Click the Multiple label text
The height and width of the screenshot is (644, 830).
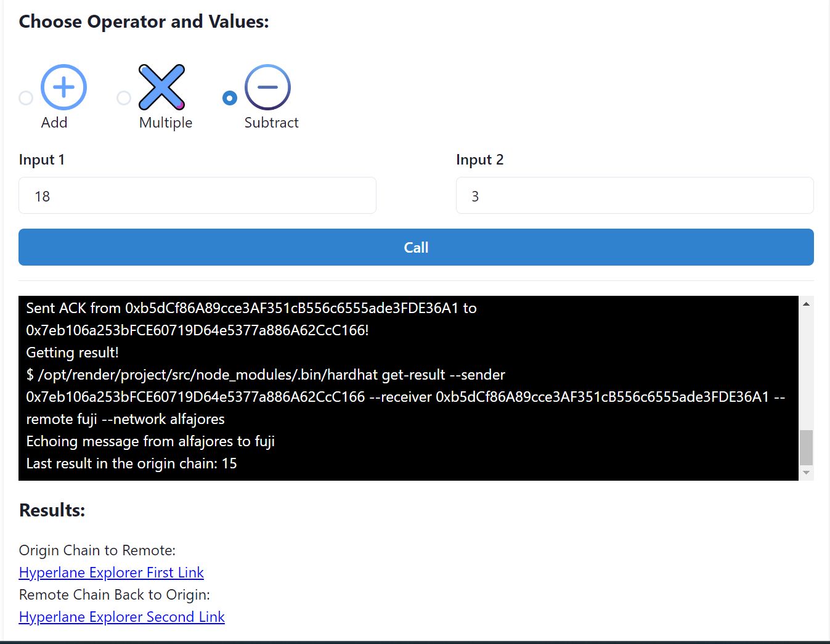166,123
